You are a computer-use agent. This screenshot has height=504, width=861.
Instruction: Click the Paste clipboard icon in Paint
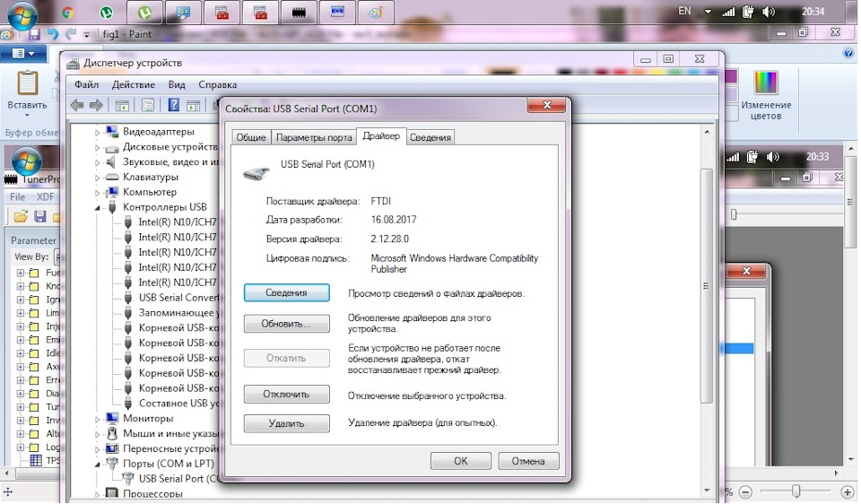(28, 84)
